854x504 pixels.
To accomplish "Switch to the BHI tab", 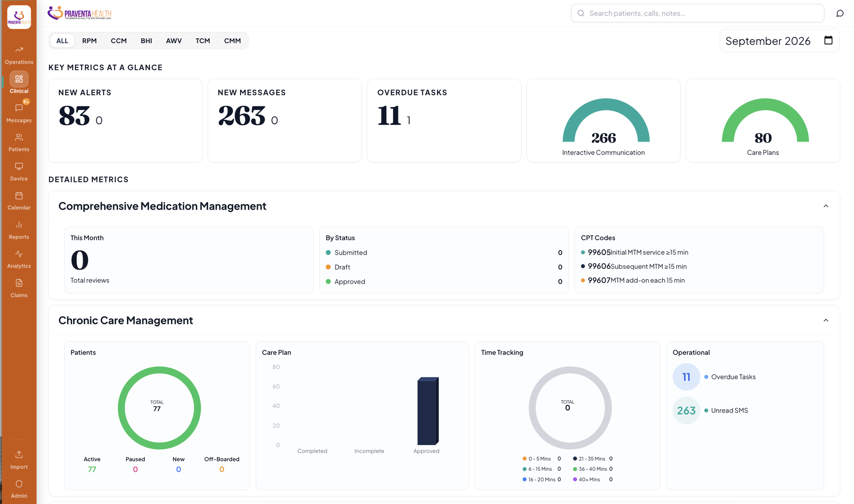I will pyautogui.click(x=146, y=41).
